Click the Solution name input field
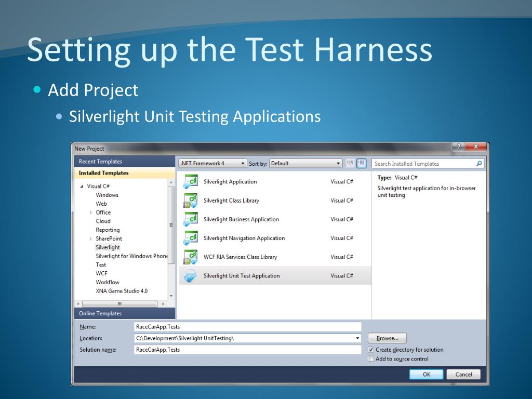The width and height of the screenshot is (532, 399). tap(248, 350)
